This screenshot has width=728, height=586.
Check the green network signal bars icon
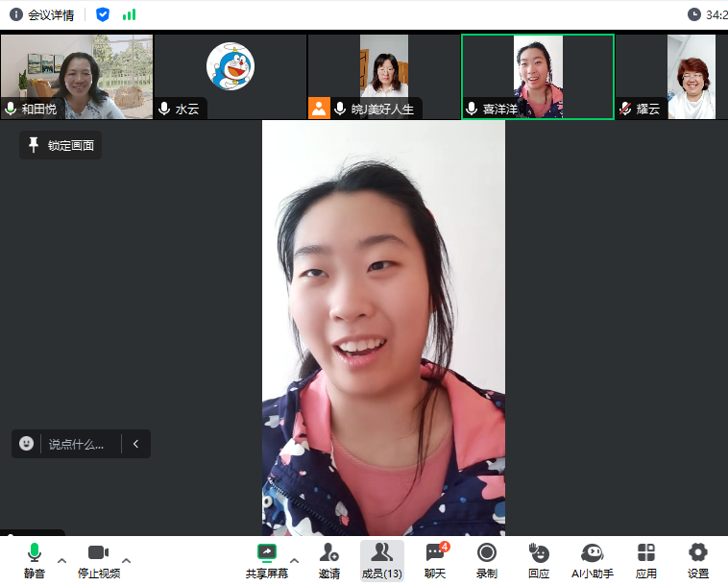(x=129, y=14)
